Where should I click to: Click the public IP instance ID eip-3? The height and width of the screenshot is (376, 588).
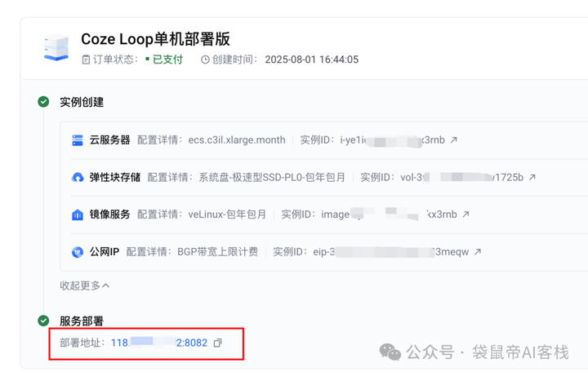click(x=390, y=252)
